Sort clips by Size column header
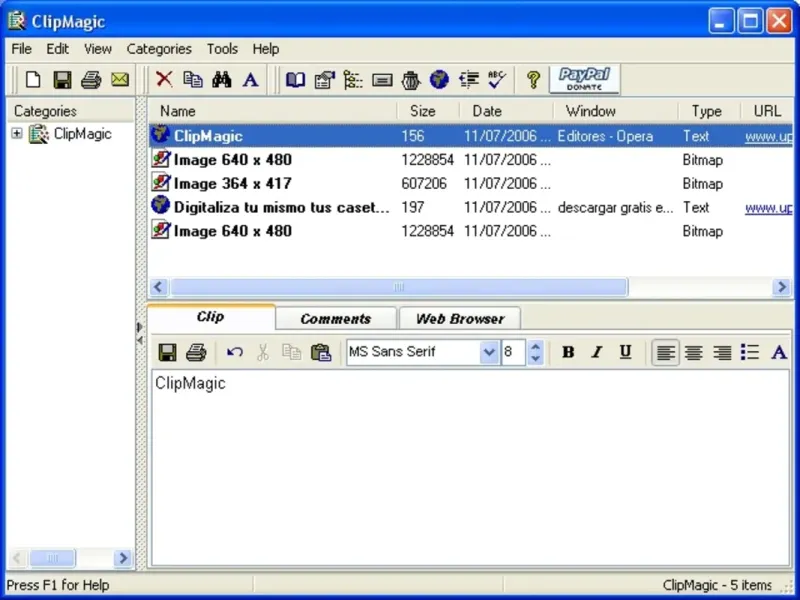Image resolution: width=800 pixels, height=600 pixels. pyautogui.click(x=428, y=111)
